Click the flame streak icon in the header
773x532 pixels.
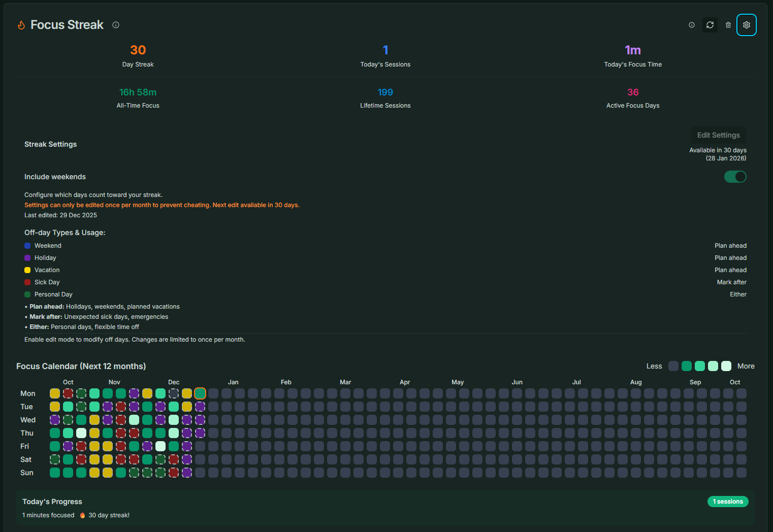(x=21, y=24)
